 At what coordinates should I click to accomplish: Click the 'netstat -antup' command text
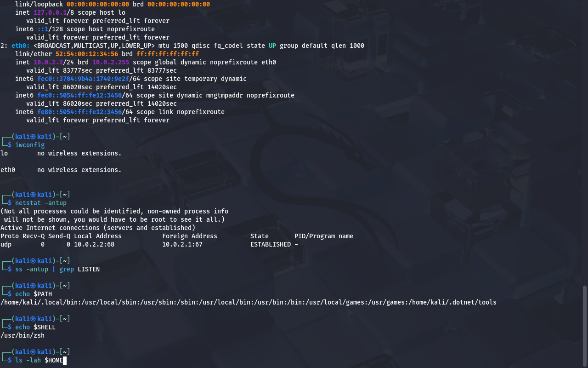click(x=41, y=203)
